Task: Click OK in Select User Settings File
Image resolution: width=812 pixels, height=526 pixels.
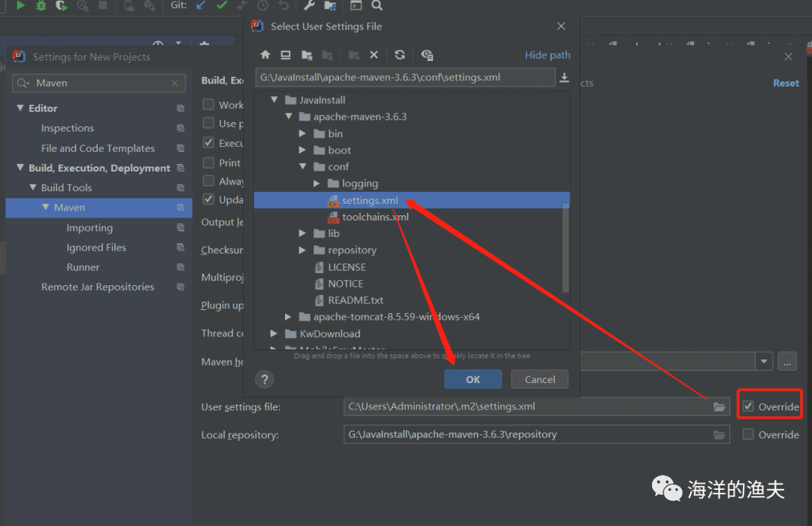Action: point(473,379)
